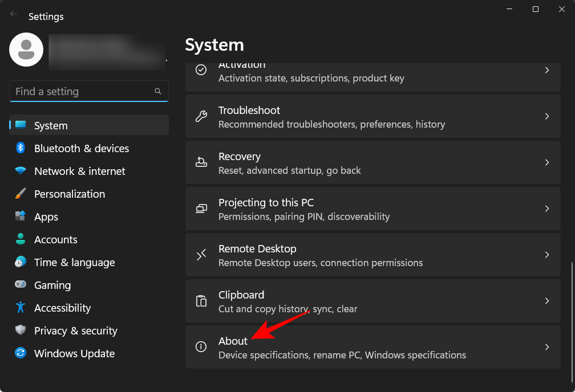Click the user profile picture
Screen dimensions: 575x392
[26, 50]
